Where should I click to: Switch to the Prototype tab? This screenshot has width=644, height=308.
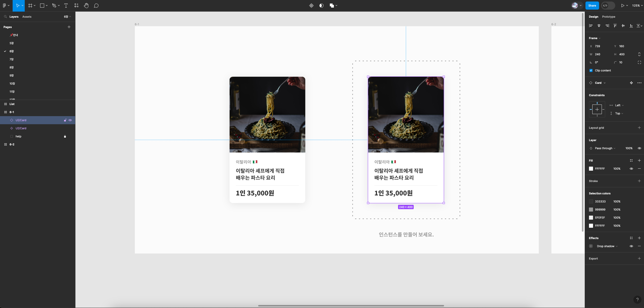click(x=608, y=17)
